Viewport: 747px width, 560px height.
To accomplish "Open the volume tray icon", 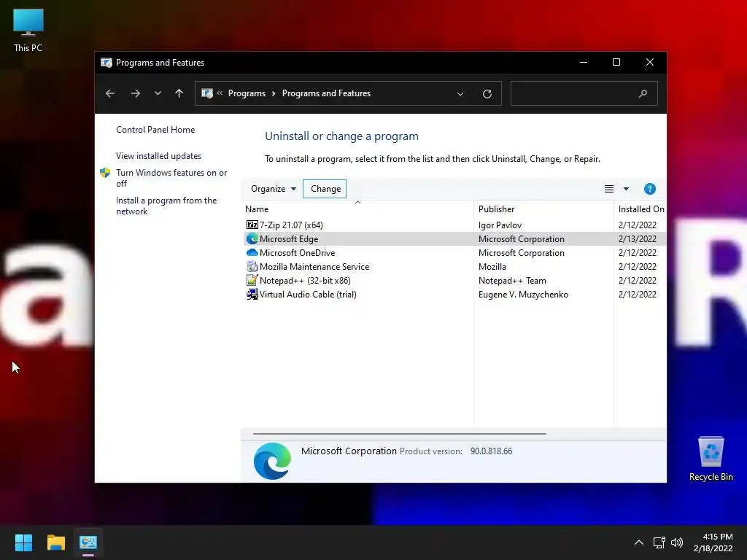I will 677,542.
